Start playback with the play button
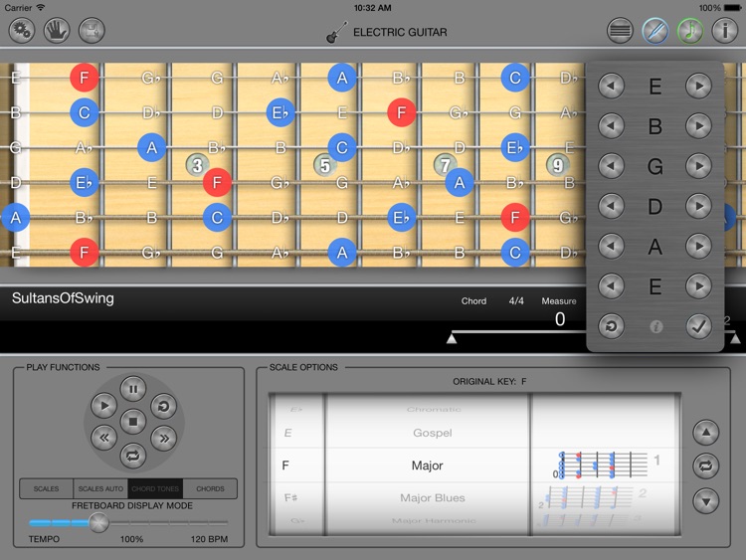746x560 pixels. [103, 406]
